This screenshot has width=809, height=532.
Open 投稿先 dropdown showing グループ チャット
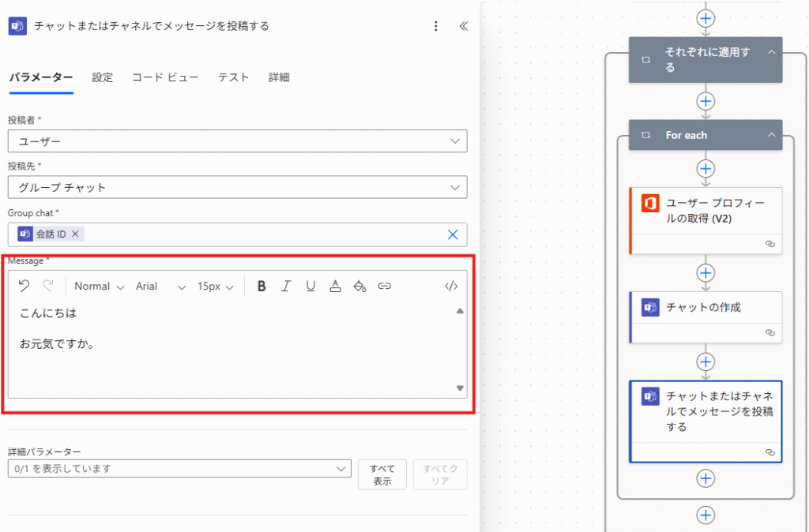237,188
